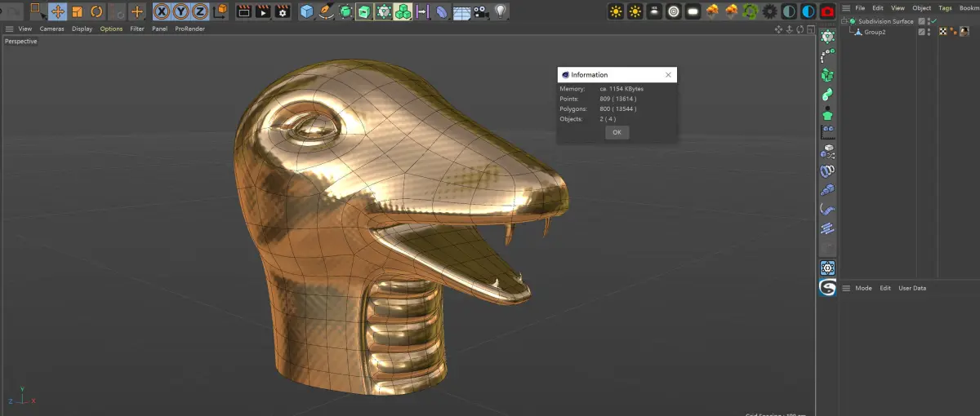Open the dark gear plugin icon
This screenshot has height=416, width=980.
point(769,11)
